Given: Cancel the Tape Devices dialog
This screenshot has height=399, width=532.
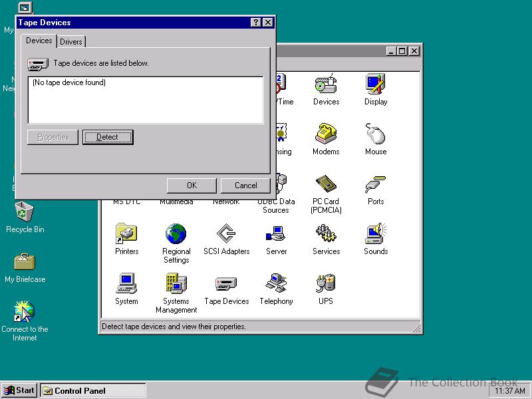Looking at the screenshot, I should click(245, 186).
